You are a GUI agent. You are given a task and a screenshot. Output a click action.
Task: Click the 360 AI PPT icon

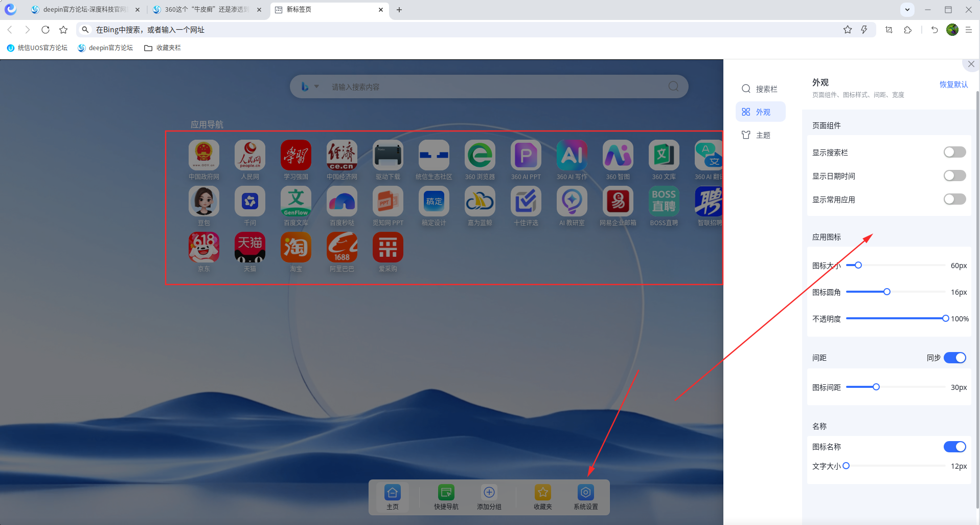(x=526, y=155)
